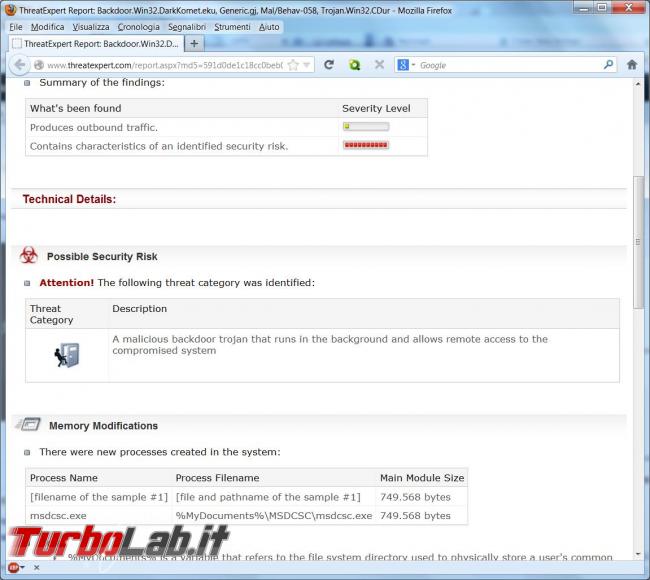Open the Visualizza menu
The image size is (650, 580).
click(x=91, y=27)
